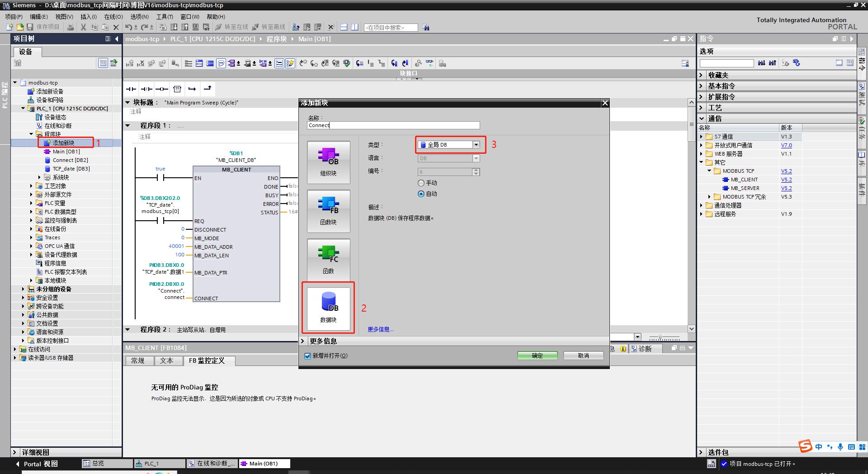Open the 编辑(E) menu
The image size is (868, 474).
pos(39,17)
